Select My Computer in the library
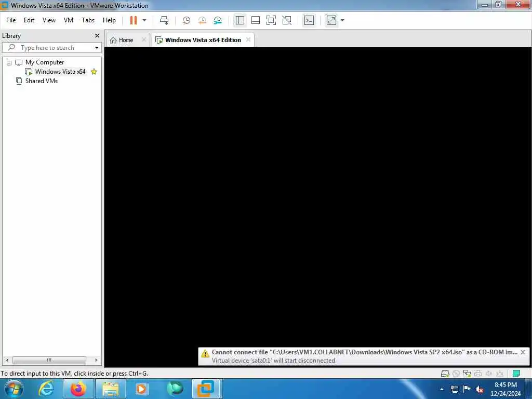This screenshot has width=532, height=399. point(45,62)
